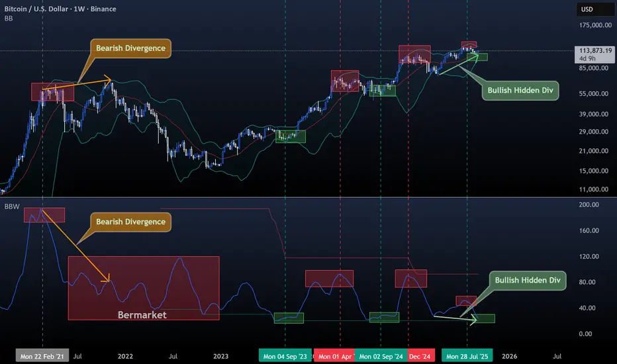Image resolution: width=617 pixels, height=364 pixels.
Task: Click the 160.00 BBW scale label
Action: 589,230
